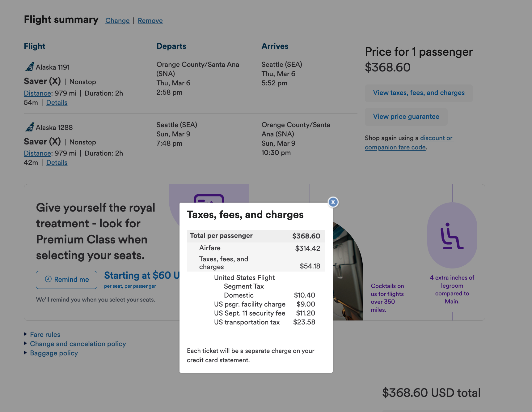Open View price guarantee

point(406,117)
